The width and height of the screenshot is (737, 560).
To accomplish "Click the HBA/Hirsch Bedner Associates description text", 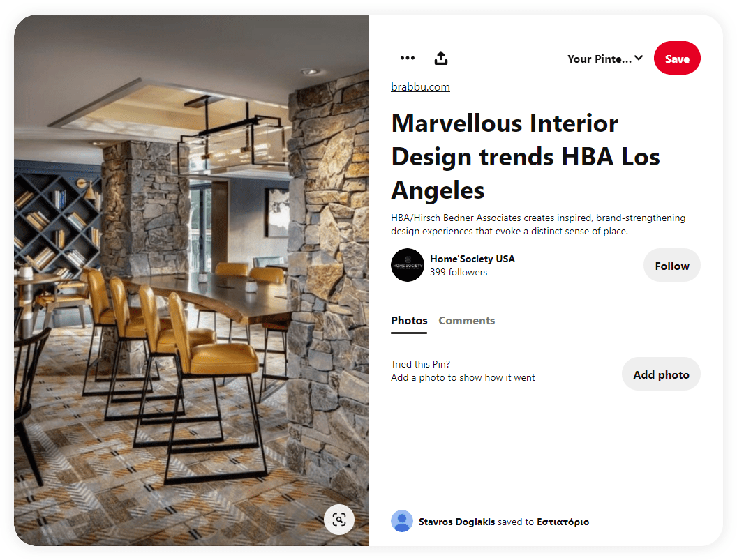I will [x=538, y=225].
